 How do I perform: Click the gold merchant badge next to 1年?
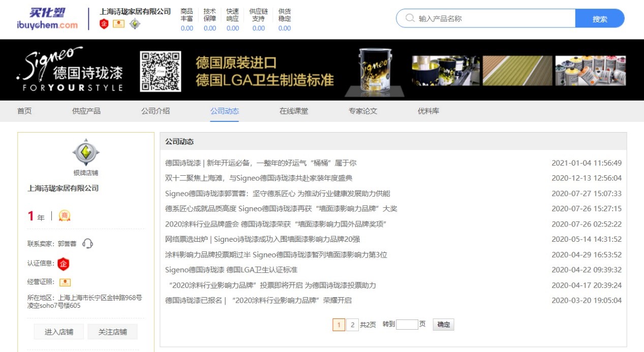(x=65, y=216)
